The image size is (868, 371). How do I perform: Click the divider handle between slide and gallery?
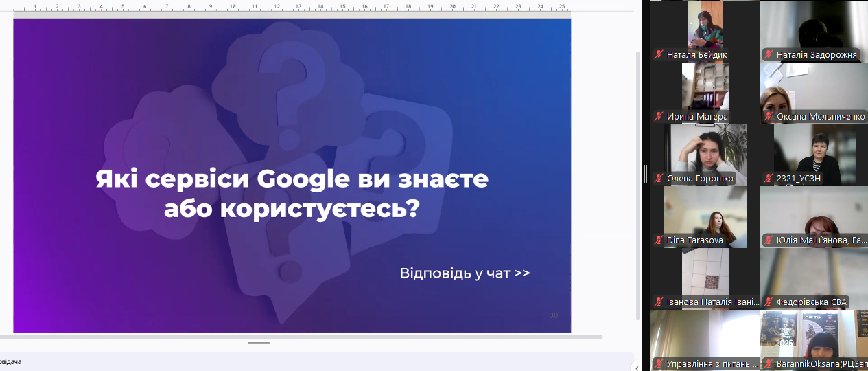point(645,174)
